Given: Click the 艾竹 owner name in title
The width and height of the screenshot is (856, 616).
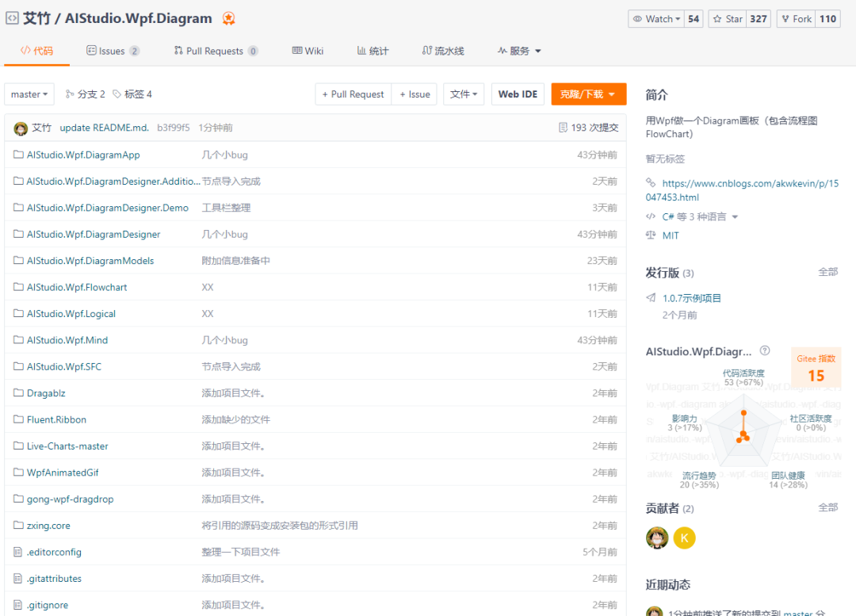Looking at the screenshot, I should pyautogui.click(x=36, y=18).
